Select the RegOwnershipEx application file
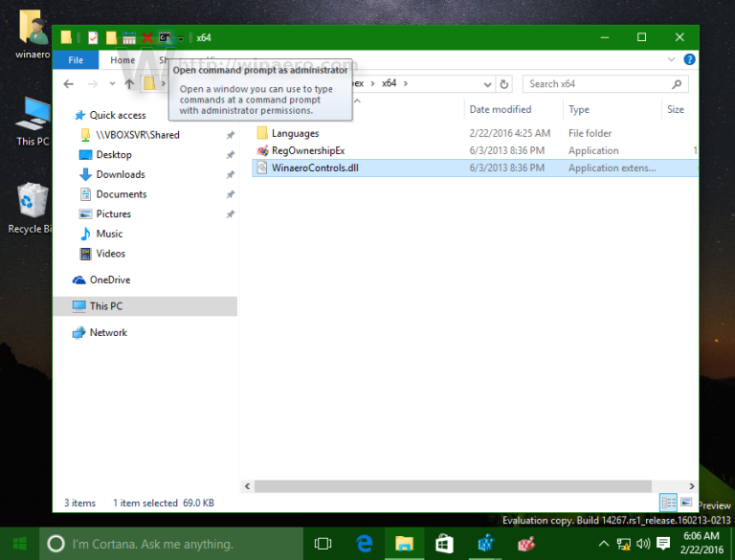Image resolution: width=735 pixels, height=560 pixels. pos(306,150)
